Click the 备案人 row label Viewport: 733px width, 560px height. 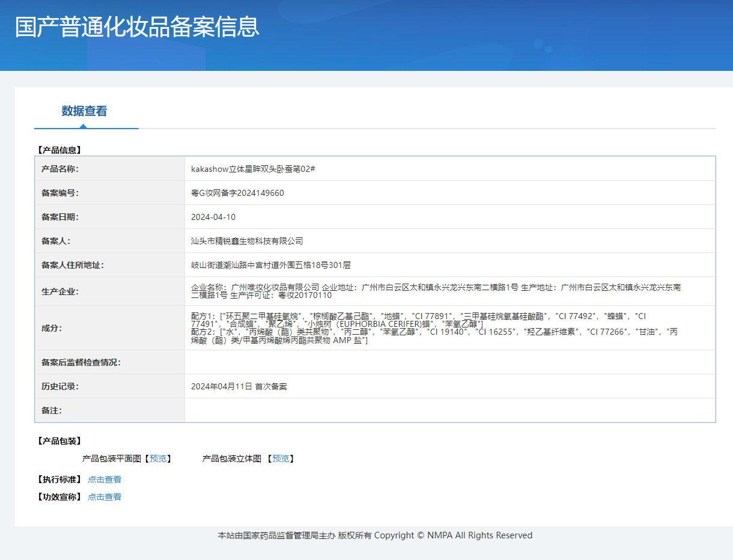(56, 241)
